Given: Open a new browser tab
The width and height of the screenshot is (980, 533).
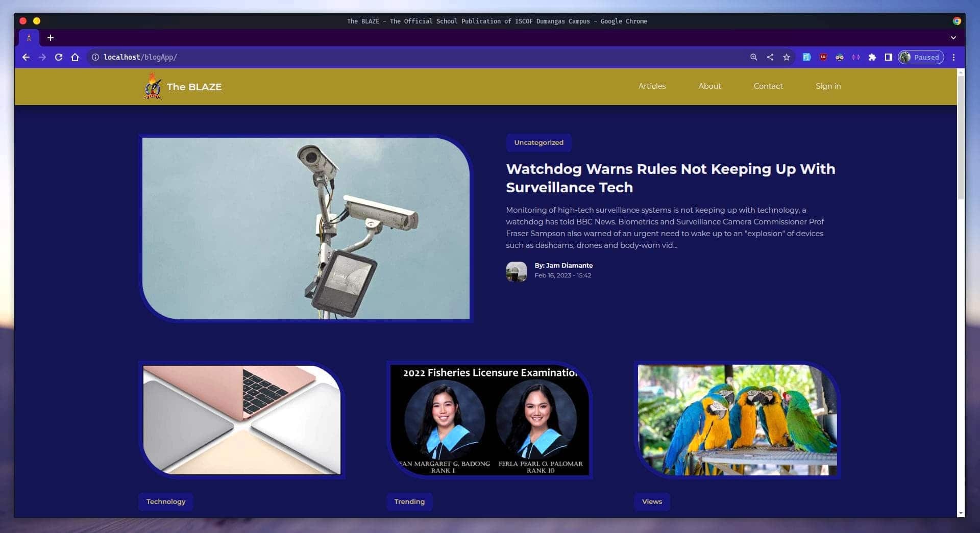Looking at the screenshot, I should [x=51, y=38].
